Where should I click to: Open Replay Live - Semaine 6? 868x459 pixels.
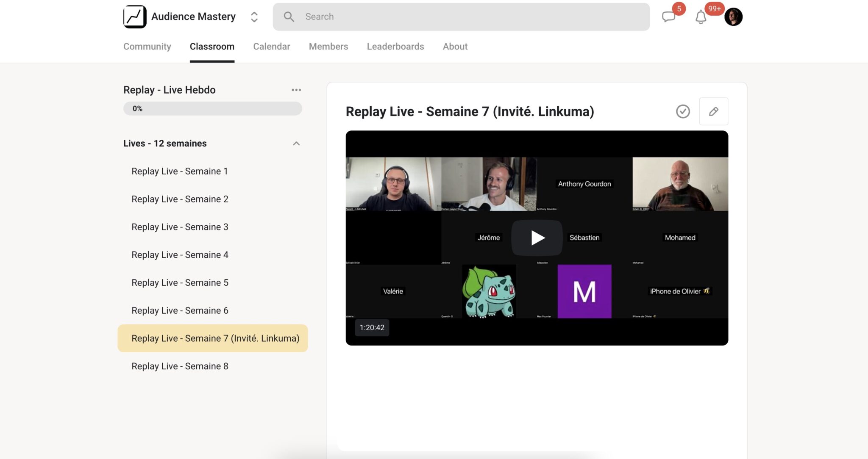(213, 310)
